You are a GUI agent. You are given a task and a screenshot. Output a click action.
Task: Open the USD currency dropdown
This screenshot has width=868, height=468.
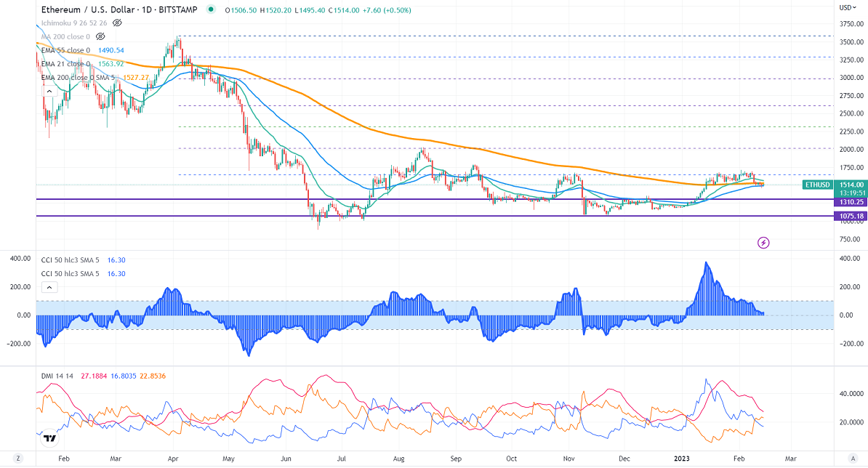(846, 7)
